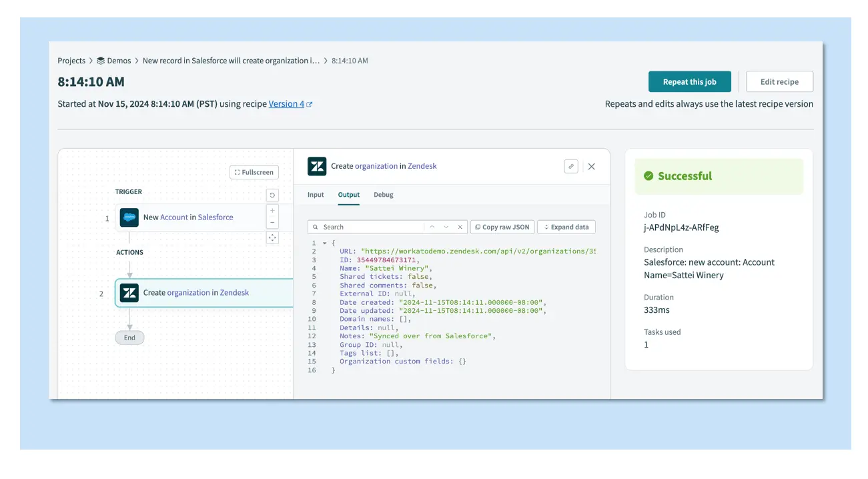868x479 pixels.
Task: Click the refresh icon beside the recipe canvas
Action: point(272,194)
